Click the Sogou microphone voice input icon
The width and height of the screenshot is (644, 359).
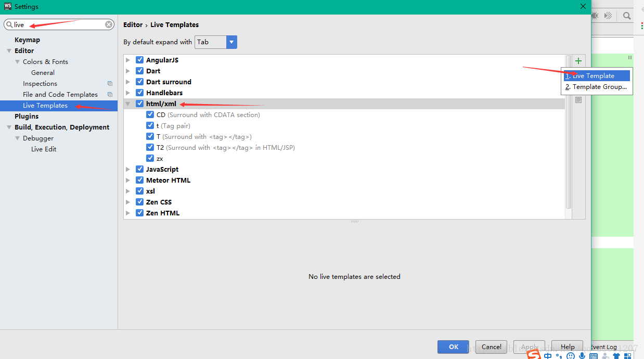[x=582, y=356]
